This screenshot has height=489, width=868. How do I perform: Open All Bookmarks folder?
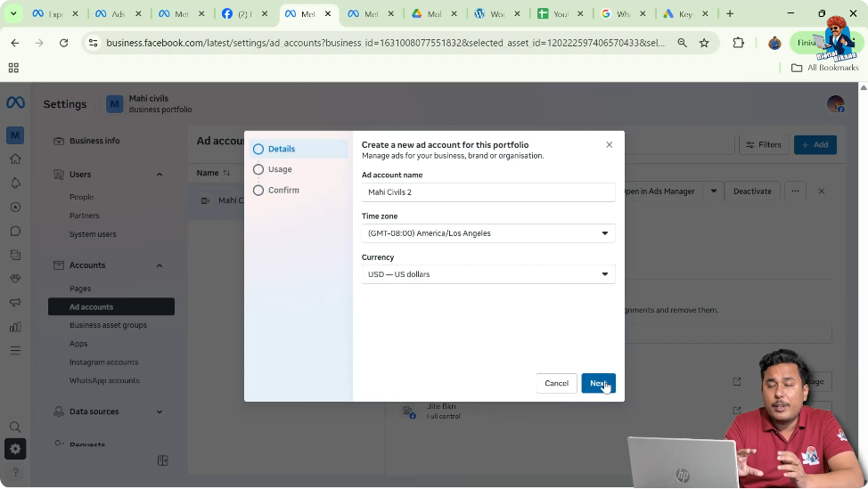pyautogui.click(x=825, y=68)
